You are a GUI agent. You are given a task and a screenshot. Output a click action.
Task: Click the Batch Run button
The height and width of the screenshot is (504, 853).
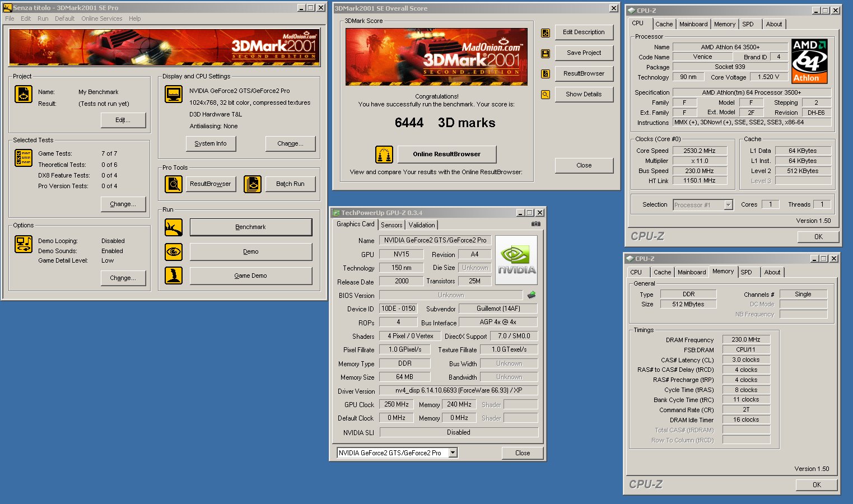click(x=290, y=184)
